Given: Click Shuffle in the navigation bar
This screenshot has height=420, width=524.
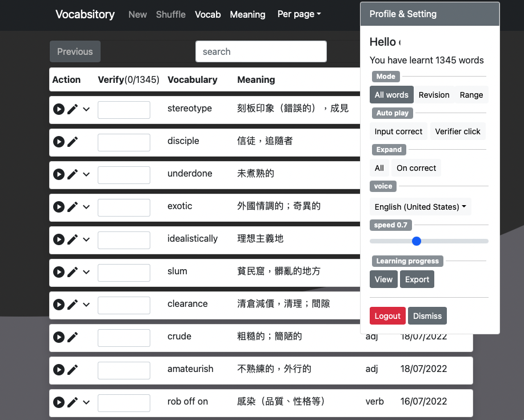Looking at the screenshot, I should pyautogui.click(x=171, y=14).
